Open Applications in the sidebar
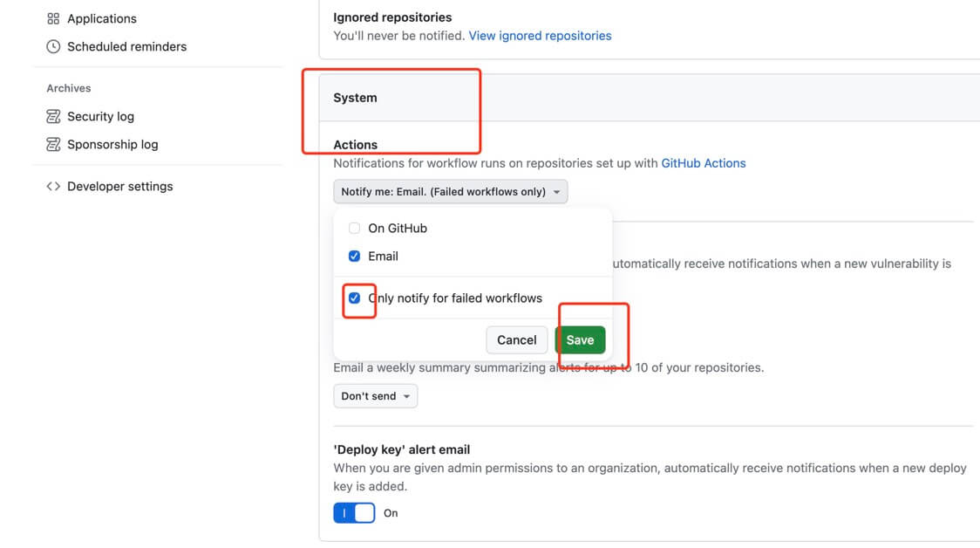 pos(101,18)
